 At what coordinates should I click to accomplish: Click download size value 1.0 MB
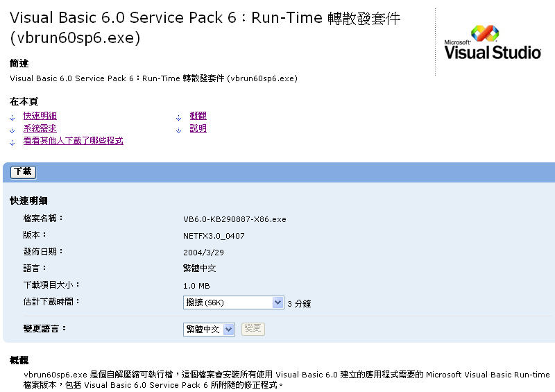[x=196, y=286]
